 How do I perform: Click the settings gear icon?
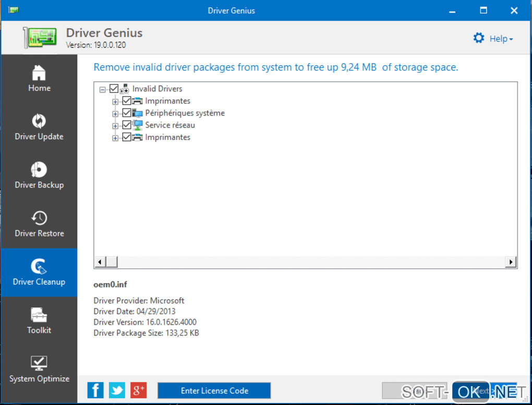[479, 38]
